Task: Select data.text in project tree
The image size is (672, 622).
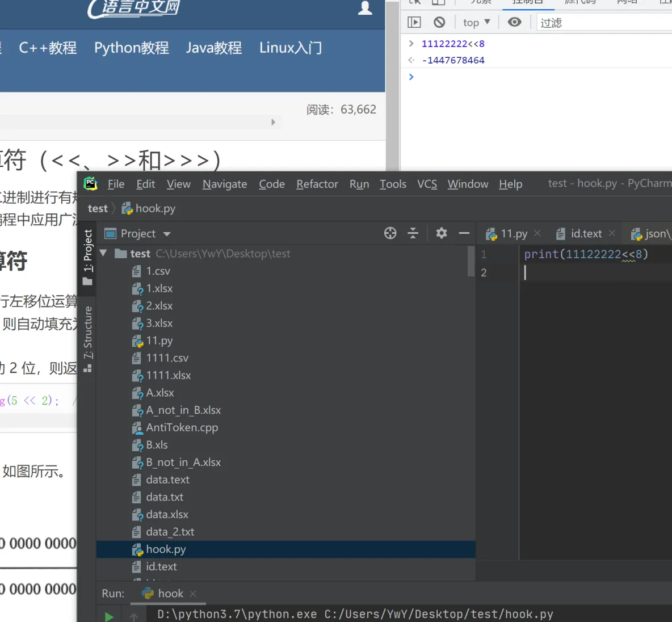Action: click(286, 480)
